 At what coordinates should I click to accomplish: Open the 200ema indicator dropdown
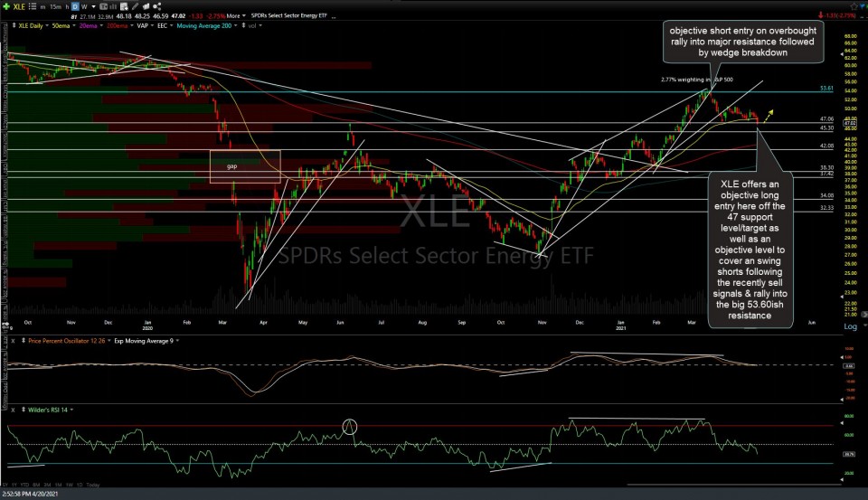point(131,25)
